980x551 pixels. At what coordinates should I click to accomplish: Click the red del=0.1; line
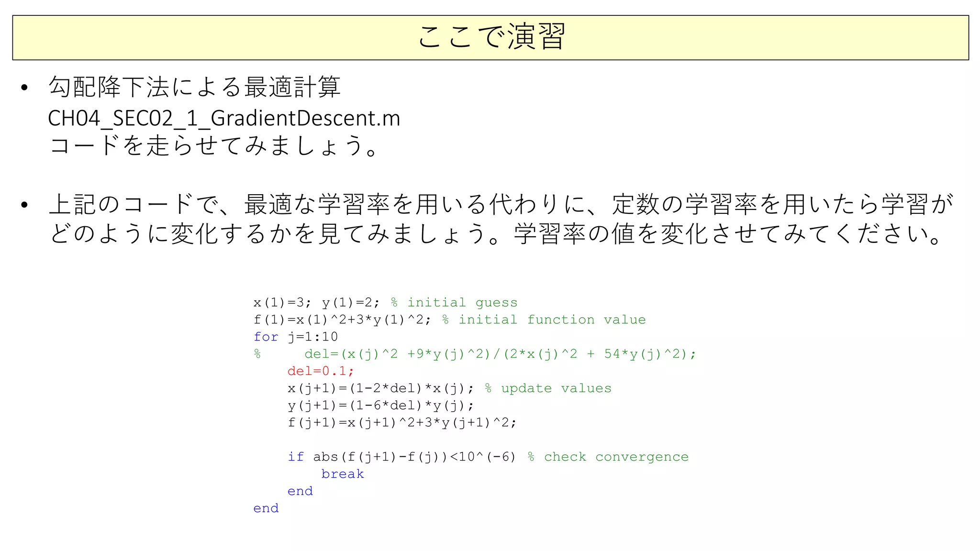321,371
